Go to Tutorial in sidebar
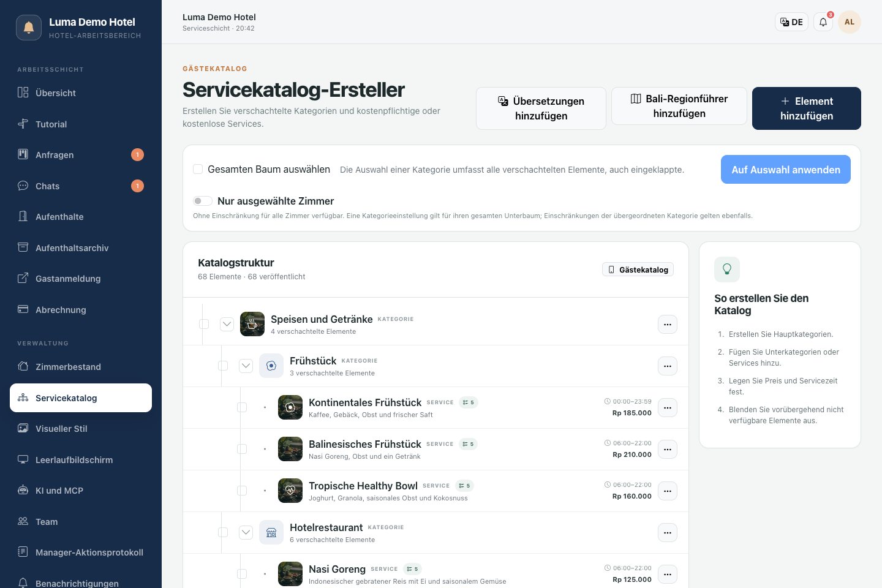This screenshot has width=882, height=588. pos(81,124)
